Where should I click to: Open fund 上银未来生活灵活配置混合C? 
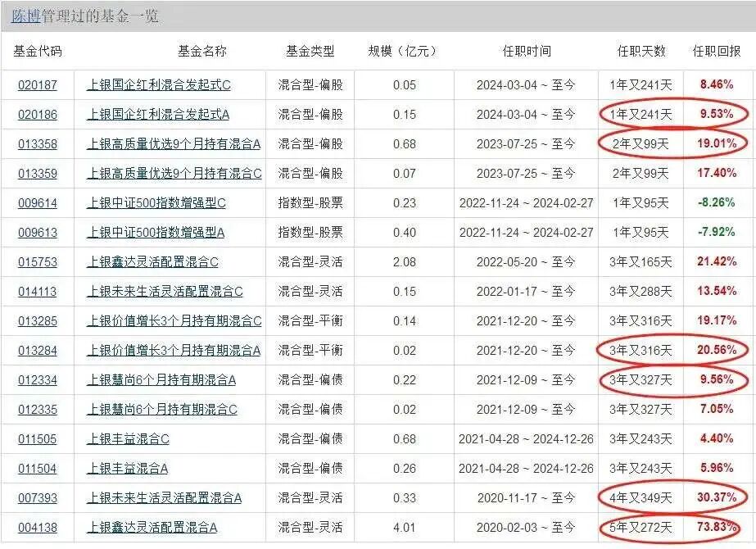click(165, 292)
